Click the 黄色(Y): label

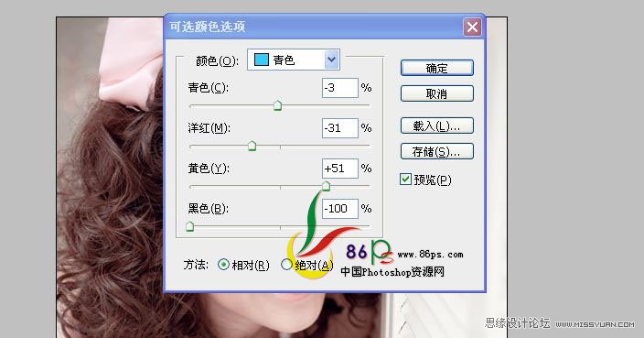(209, 169)
